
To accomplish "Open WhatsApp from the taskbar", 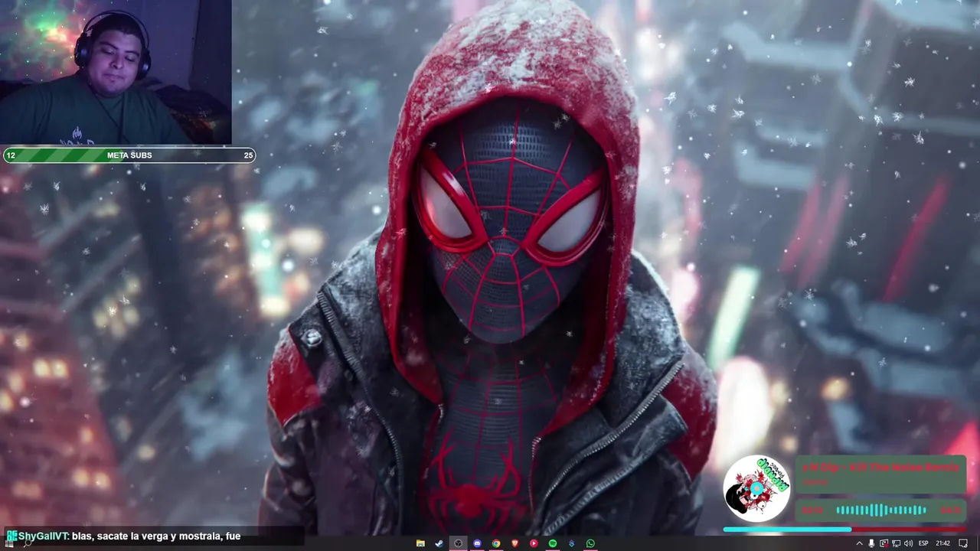I will coord(590,543).
